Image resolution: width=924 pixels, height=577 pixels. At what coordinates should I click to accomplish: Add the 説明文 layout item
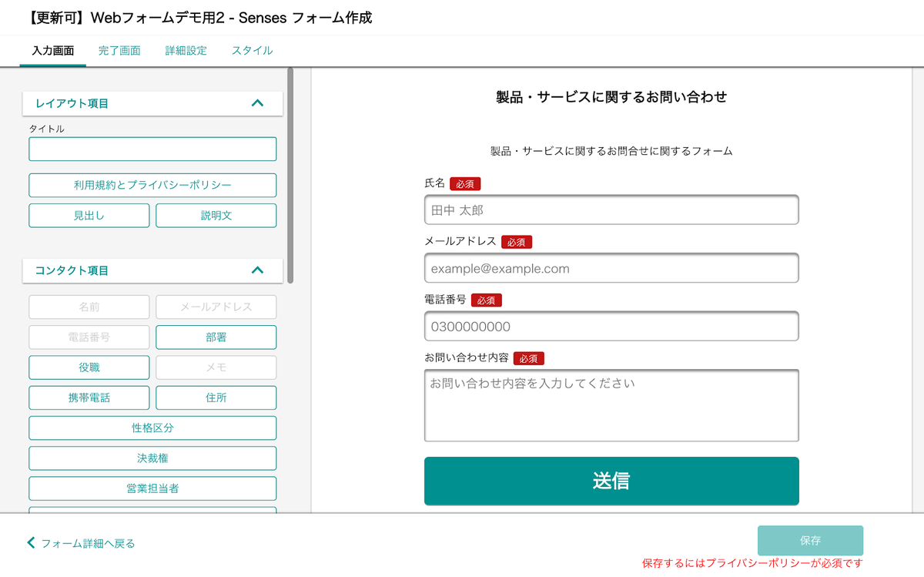216,216
